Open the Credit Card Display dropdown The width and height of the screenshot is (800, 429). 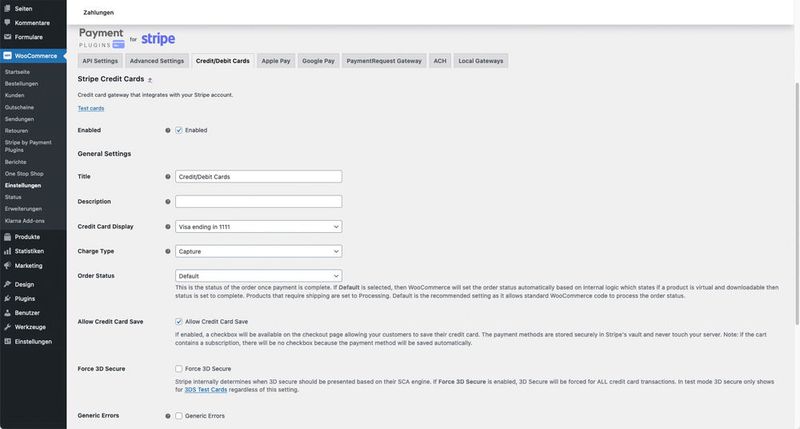click(258, 226)
